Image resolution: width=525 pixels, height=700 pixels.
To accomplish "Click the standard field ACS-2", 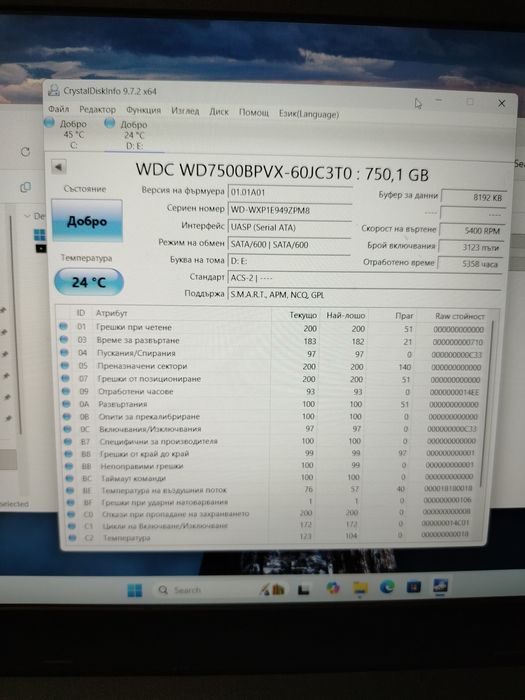I will tap(364, 278).
